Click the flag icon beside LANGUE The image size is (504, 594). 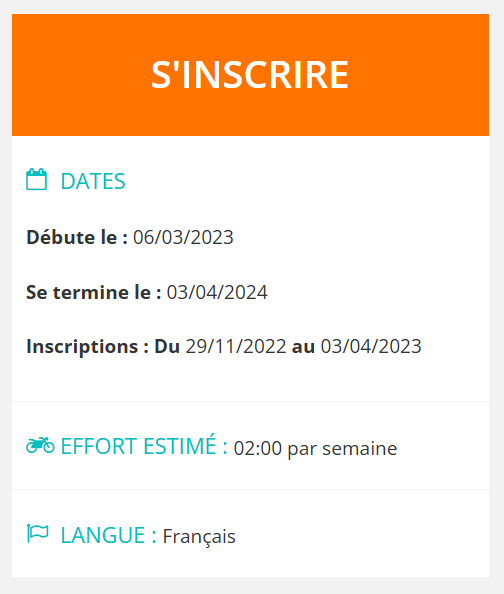coord(38,533)
